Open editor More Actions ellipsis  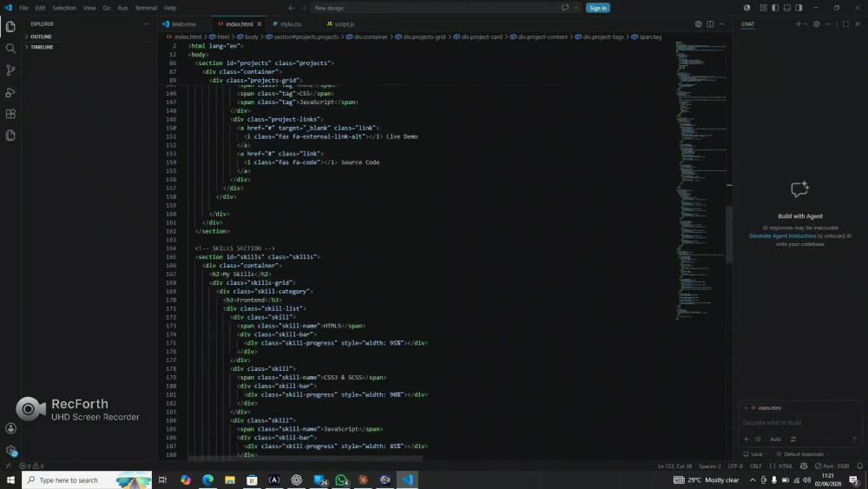pyautogui.click(x=722, y=23)
